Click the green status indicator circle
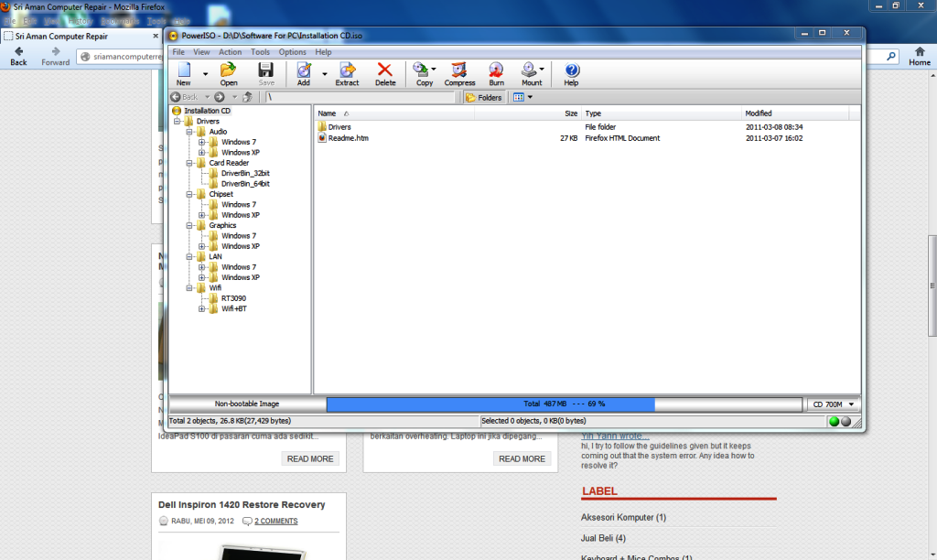Viewport: 937px width, 560px height. [835, 421]
